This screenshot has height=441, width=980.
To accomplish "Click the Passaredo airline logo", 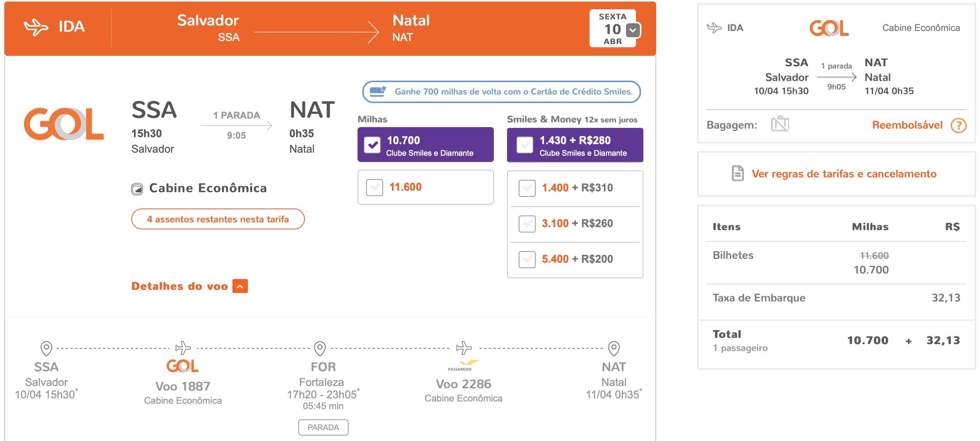I will click(464, 365).
